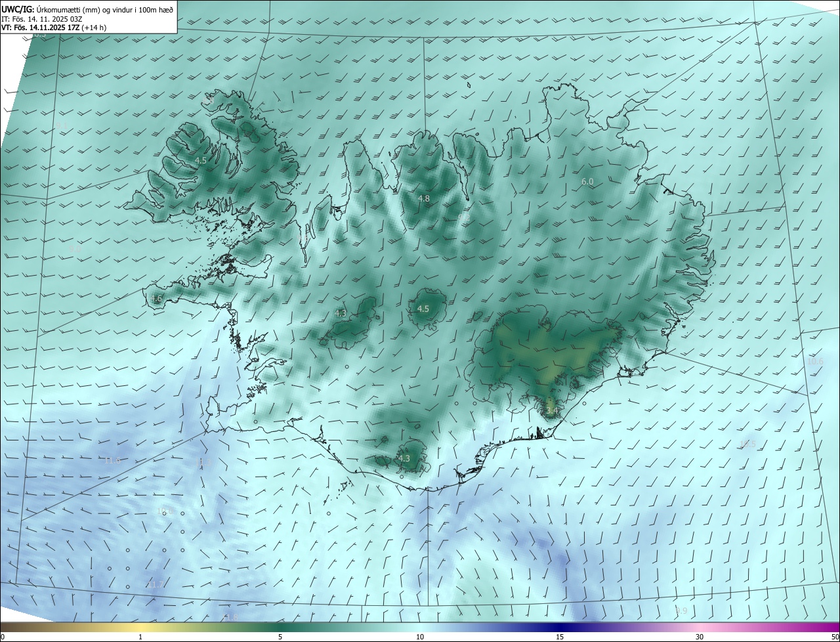Click the 11.7 value over the southwest ocean
The image size is (840, 642).
tap(156, 584)
